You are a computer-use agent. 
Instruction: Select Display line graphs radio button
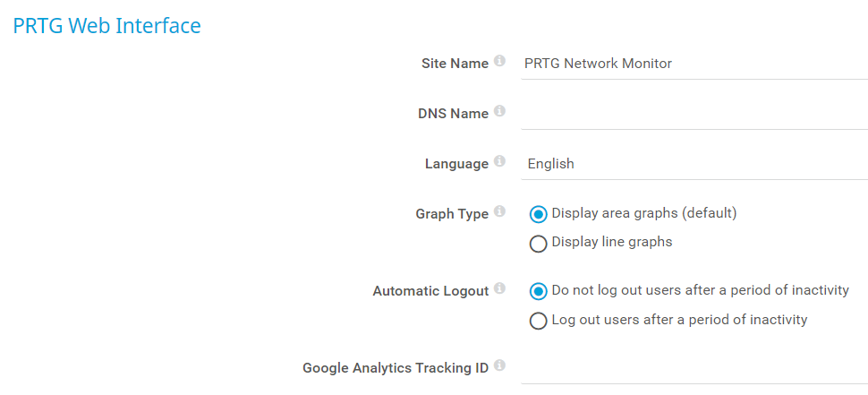point(539,243)
